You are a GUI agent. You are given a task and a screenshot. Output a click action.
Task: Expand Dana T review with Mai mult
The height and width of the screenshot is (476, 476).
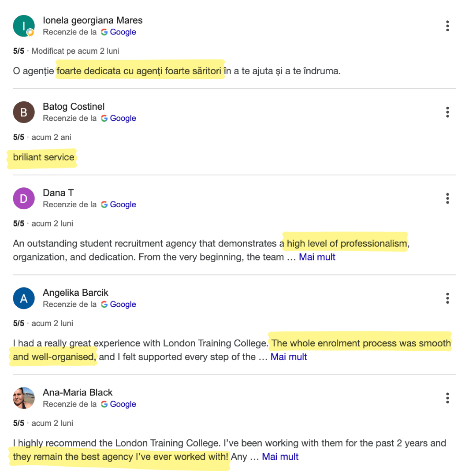click(317, 257)
